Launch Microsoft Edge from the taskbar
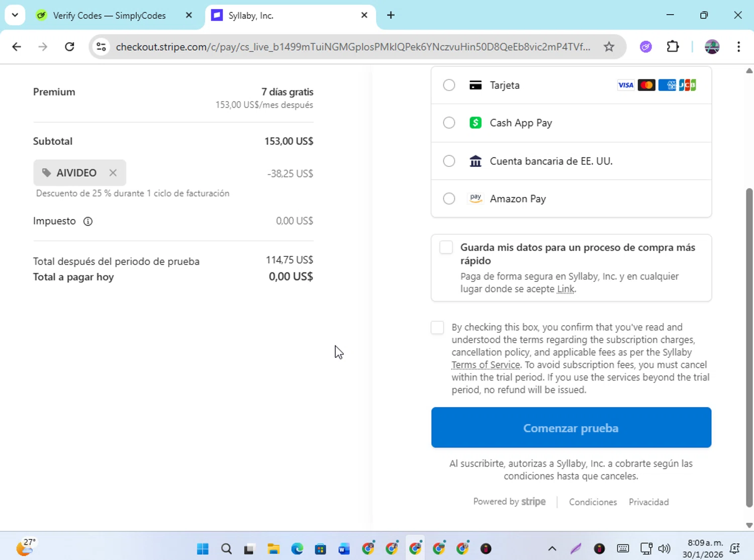Viewport: 754px width, 560px height. click(297, 548)
